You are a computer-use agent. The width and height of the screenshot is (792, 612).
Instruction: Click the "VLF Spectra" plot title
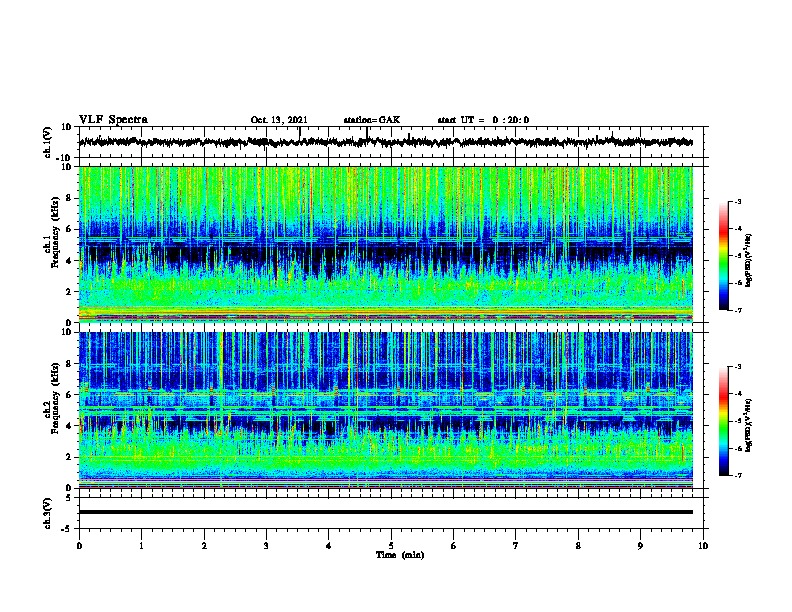[113, 120]
